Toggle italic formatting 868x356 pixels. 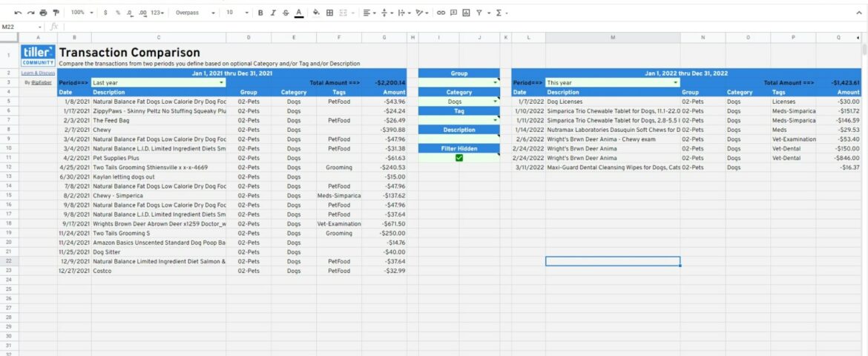tap(273, 12)
